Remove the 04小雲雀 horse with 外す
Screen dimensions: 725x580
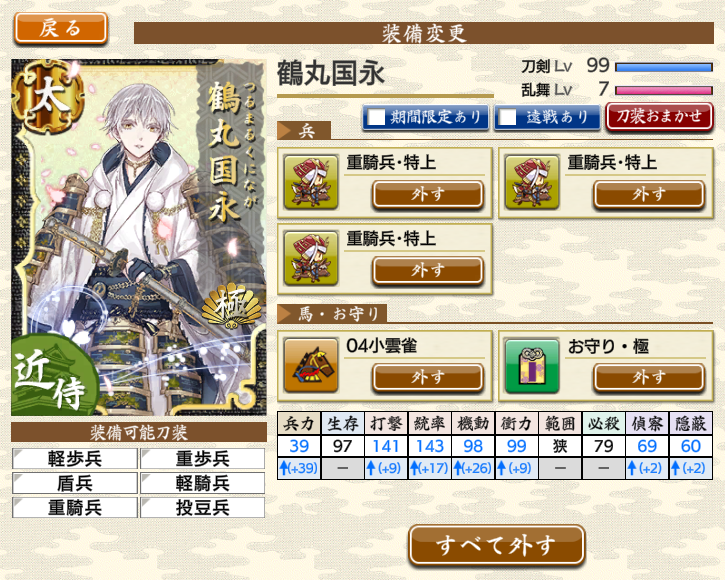(x=428, y=377)
